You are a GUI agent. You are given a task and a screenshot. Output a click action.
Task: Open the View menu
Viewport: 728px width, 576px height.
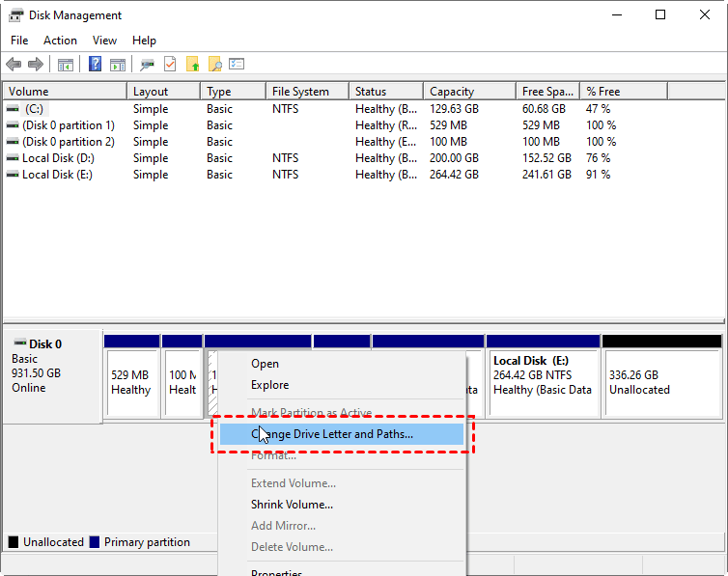click(104, 41)
